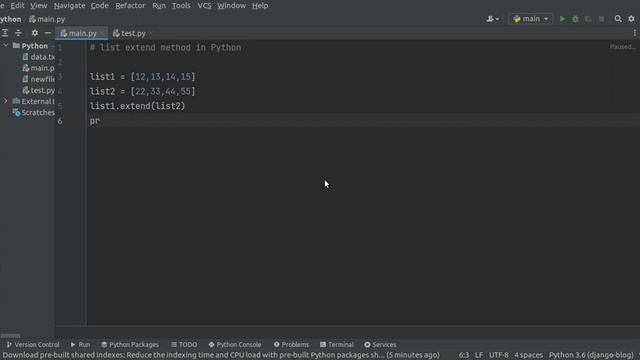The image size is (640, 360).
Task: Open the Tools menu
Action: pyautogui.click(x=181, y=6)
